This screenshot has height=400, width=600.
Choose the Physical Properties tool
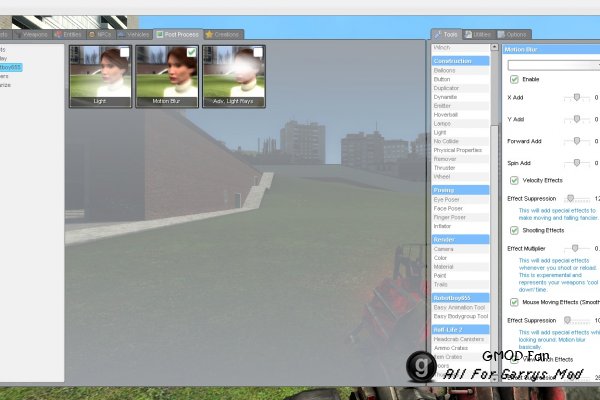461,150
